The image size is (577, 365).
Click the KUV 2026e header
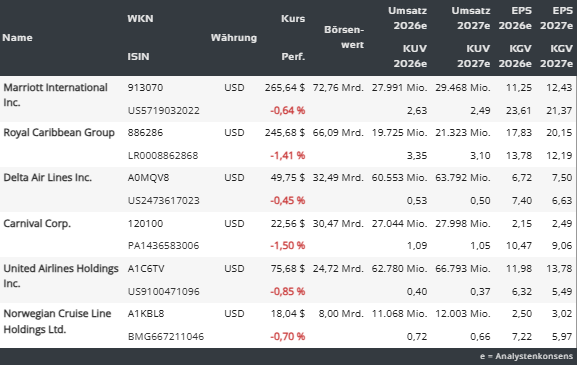(x=410, y=56)
